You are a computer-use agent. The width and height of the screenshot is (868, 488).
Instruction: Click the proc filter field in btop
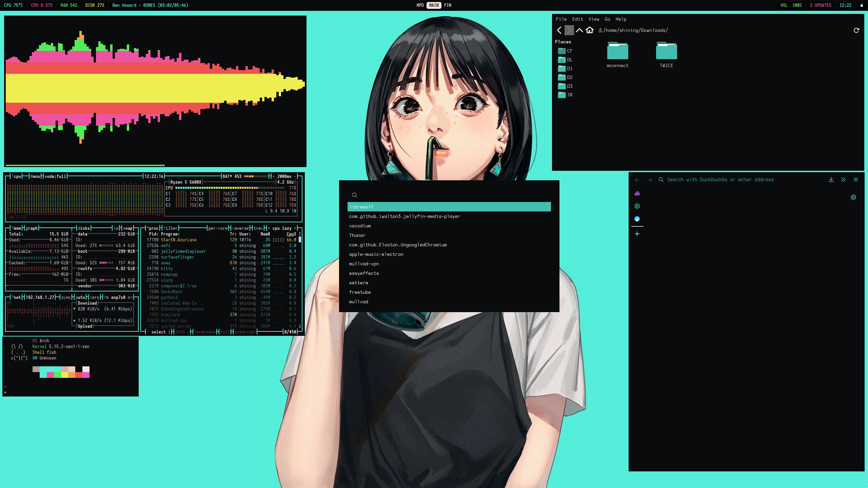point(171,228)
